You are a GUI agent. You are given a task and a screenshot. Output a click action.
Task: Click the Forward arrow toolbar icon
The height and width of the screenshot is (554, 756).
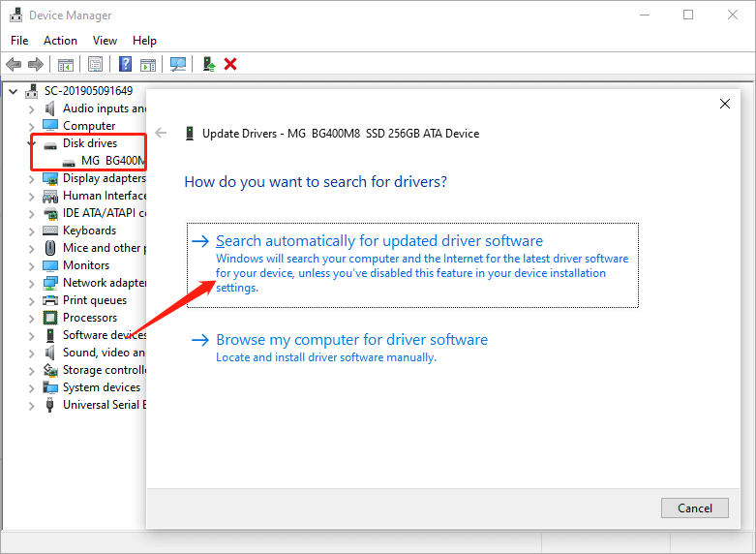[x=36, y=64]
